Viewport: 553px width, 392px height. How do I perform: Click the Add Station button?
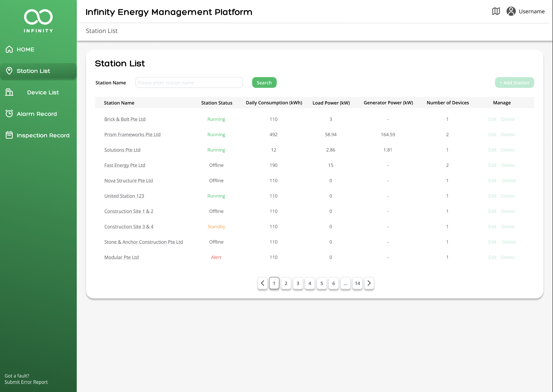click(514, 82)
